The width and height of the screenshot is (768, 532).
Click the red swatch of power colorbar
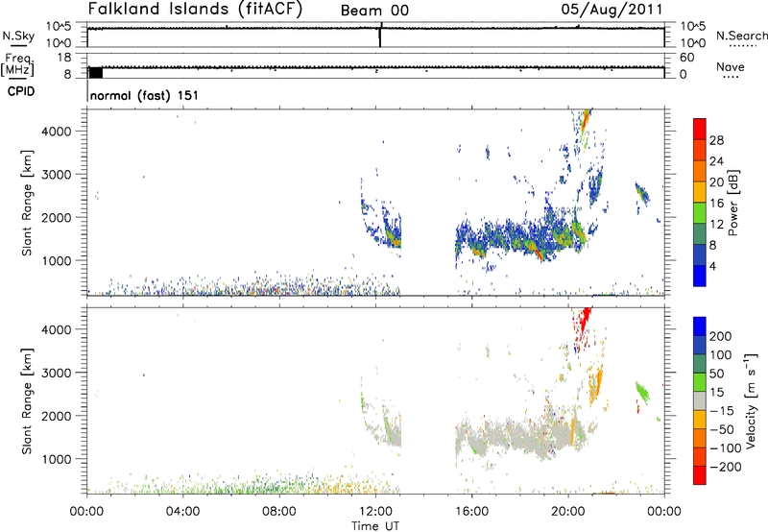(x=700, y=129)
